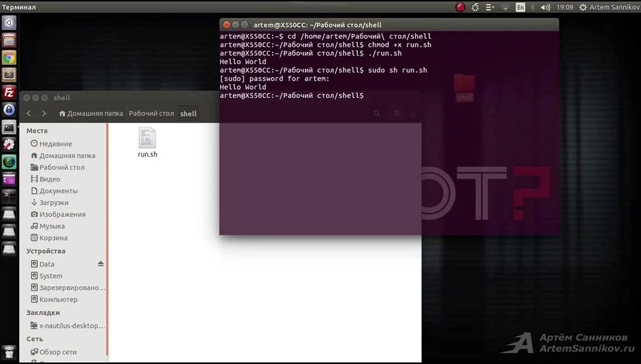Open Домашняя папка in the sidebar
641x364 pixels.
click(63, 156)
